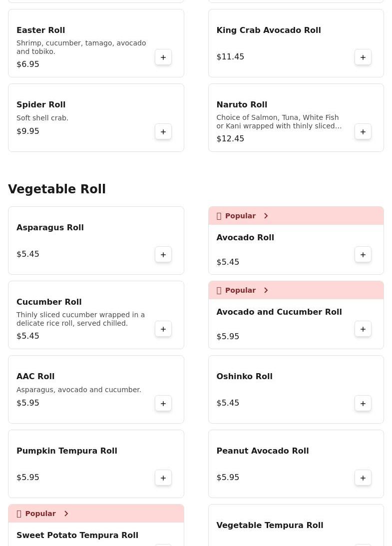Image resolution: width=392 pixels, height=546 pixels.
Task: Add Asparagus Roll to the cart
Action: coord(163,255)
